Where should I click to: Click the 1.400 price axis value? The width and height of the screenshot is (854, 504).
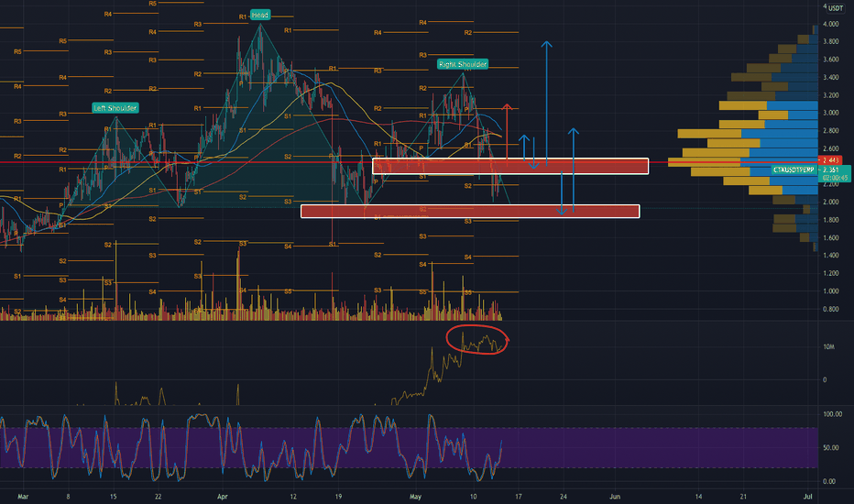point(830,255)
